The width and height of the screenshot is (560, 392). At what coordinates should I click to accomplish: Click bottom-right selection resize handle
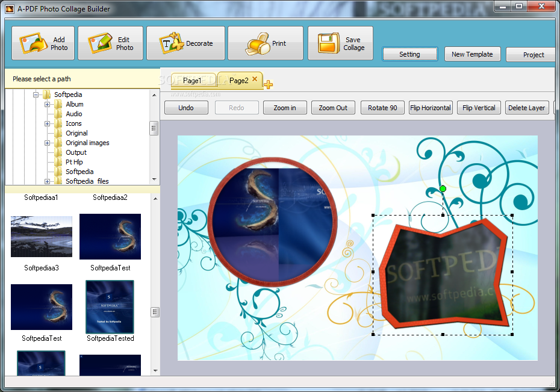(512, 335)
